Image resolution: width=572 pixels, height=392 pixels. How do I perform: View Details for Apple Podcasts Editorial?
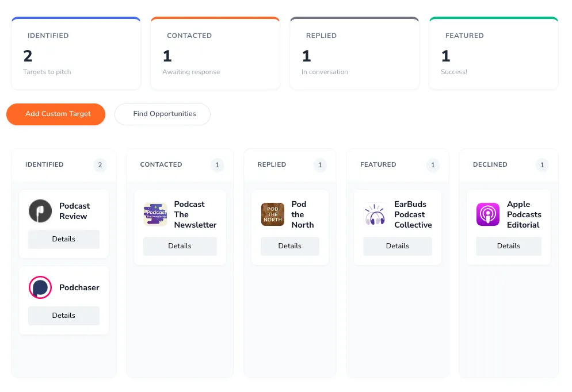click(x=509, y=246)
